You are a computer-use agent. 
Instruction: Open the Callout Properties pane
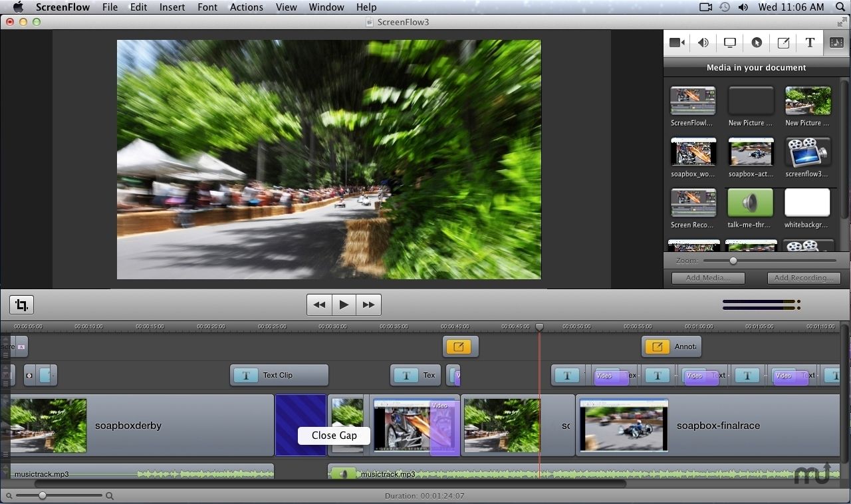[x=756, y=42]
